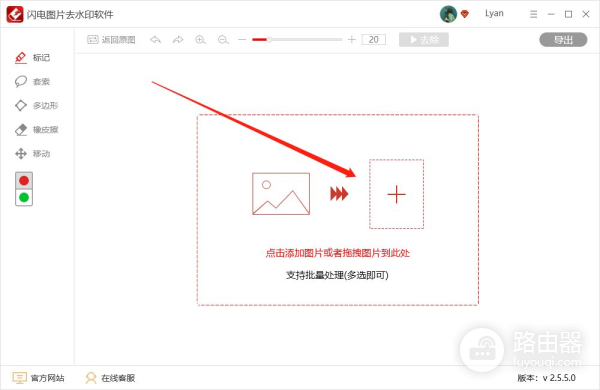Increase brush size with plus button
Image resolution: width=600 pixels, height=390 pixels.
click(352, 39)
